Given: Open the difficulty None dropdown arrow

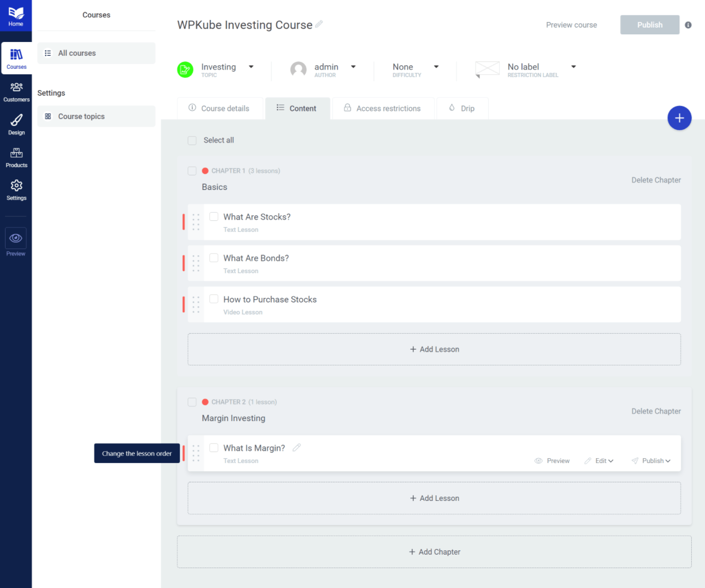Looking at the screenshot, I should click(436, 67).
